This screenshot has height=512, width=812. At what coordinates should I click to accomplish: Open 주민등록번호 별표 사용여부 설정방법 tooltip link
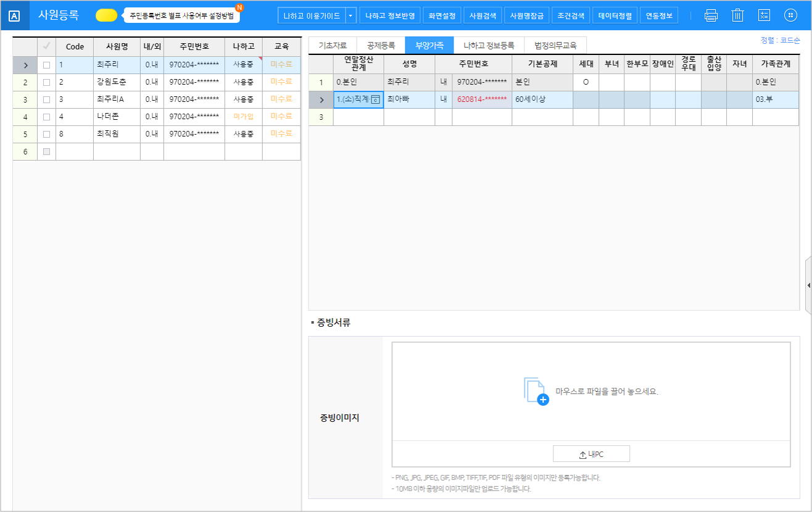point(181,16)
